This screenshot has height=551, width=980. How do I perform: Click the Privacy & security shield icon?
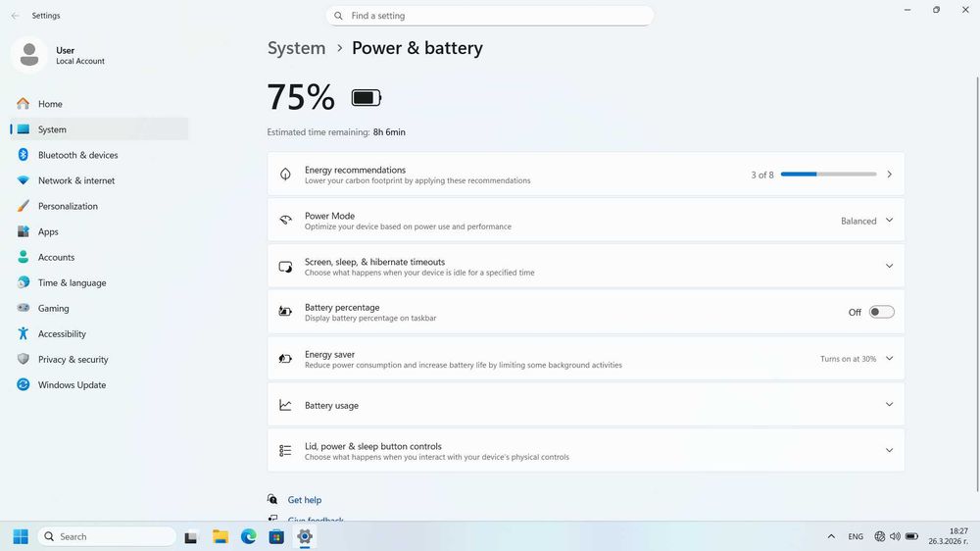pos(24,359)
